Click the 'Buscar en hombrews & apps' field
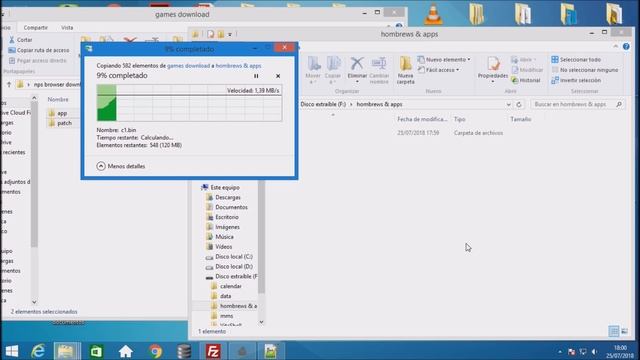This screenshot has height=360, width=640. [x=578, y=104]
